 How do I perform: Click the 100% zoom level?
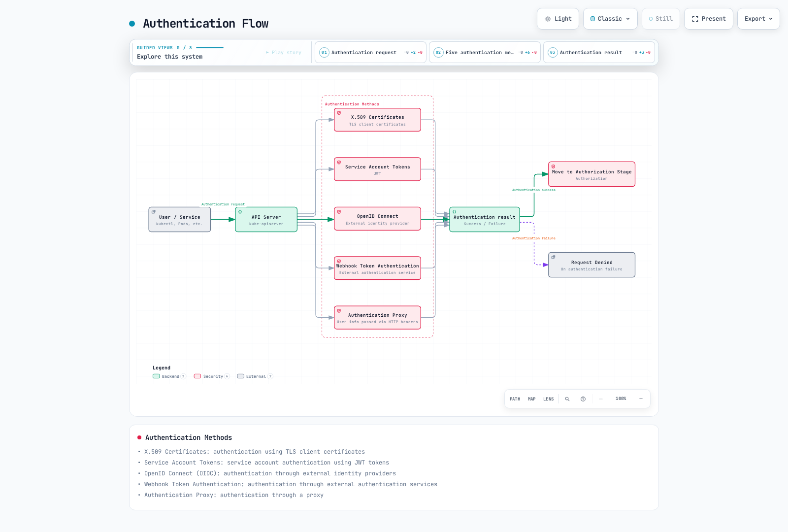621,399
